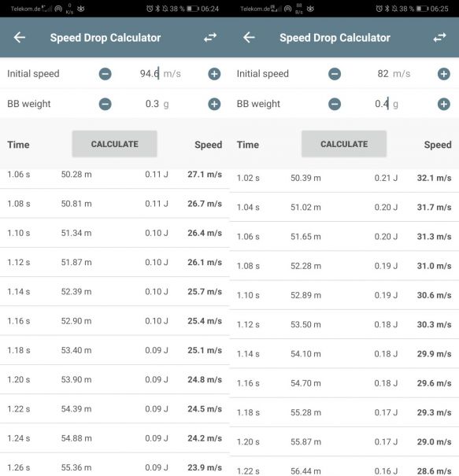The width and height of the screenshot is (459, 476).
Task: Decrease the 0.4 g BB weight with minus
Action: coord(335,104)
